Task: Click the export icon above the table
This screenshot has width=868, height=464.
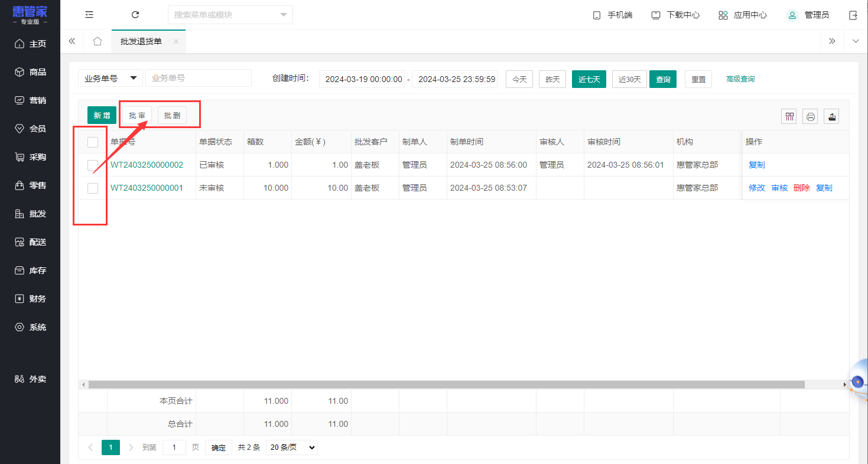Action: coord(832,116)
